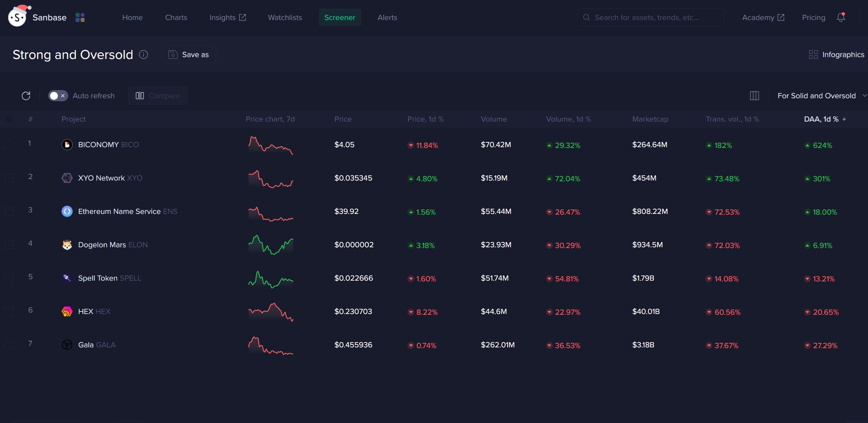
Task: Open the Insights link
Action: tap(227, 17)
